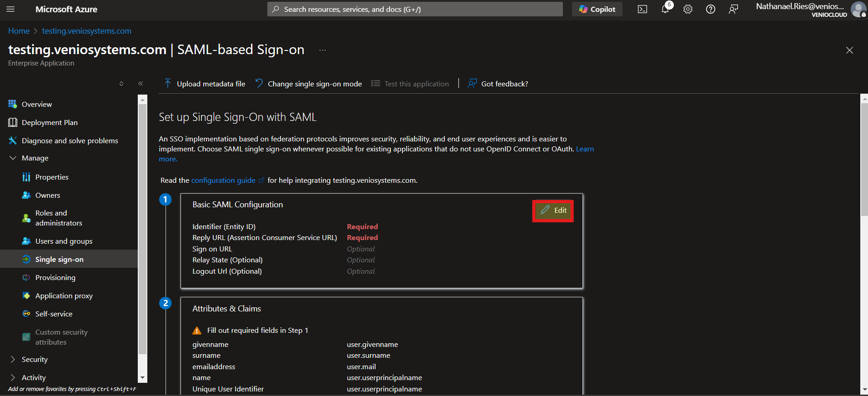Change single sign-on mode

308,84
